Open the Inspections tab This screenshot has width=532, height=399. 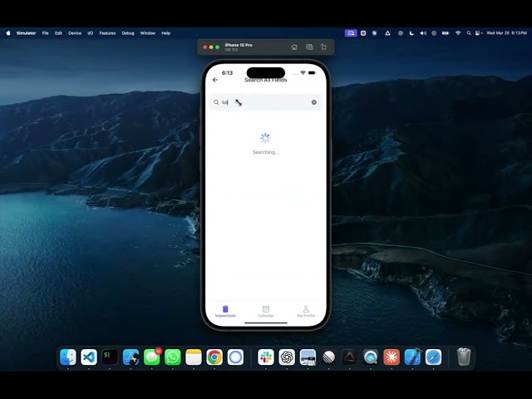[x=225, y=311]
